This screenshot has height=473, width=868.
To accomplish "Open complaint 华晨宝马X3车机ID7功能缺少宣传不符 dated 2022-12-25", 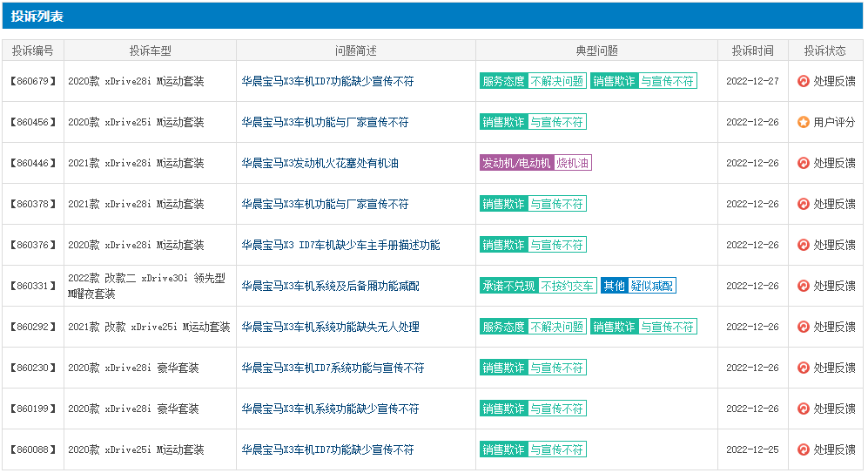I will coord(327,450).
